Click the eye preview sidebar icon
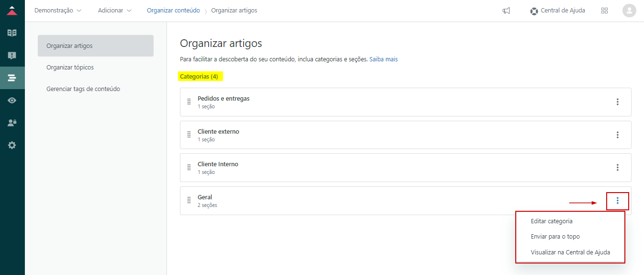 click(x=12, y=100)
